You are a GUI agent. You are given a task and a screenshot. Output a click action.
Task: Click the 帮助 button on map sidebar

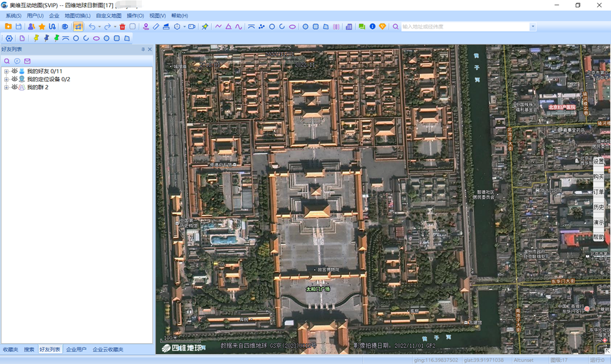(x=598, y=237)
